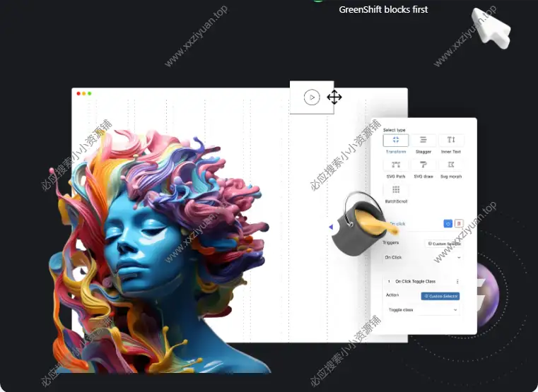Click the blue power toggle icon
Image resolution: width=538 pixels, height=392 pixels.
(x=448, y=223)
